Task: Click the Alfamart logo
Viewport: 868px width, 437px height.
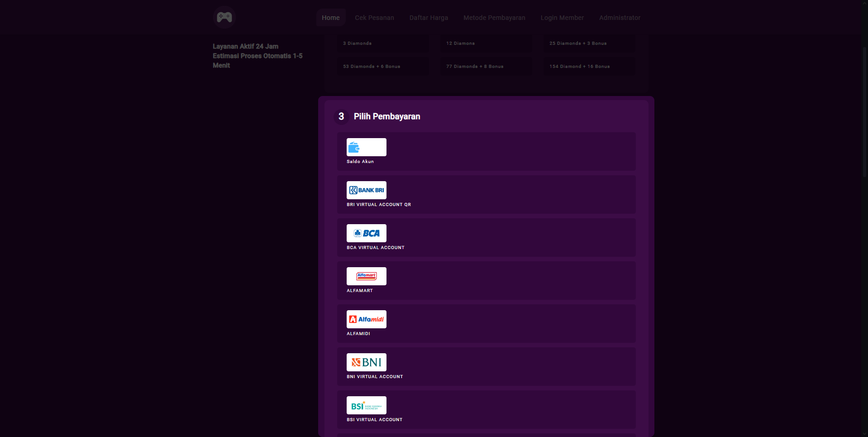Action: tap(367, 276)
